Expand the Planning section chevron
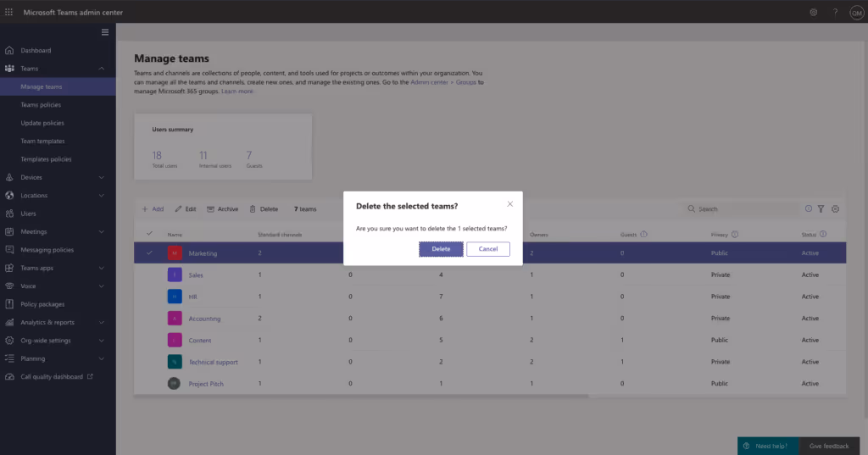The image size is (868, 455). tap(102, 358)
